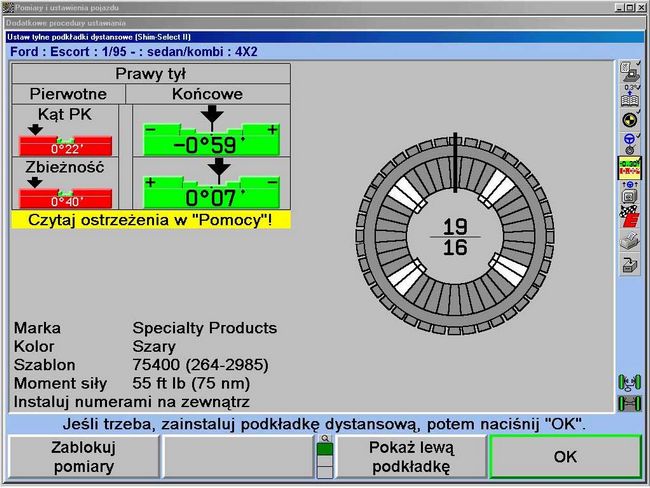Select the rear axle status icon
650x488 pixels.
coord(631,404)
